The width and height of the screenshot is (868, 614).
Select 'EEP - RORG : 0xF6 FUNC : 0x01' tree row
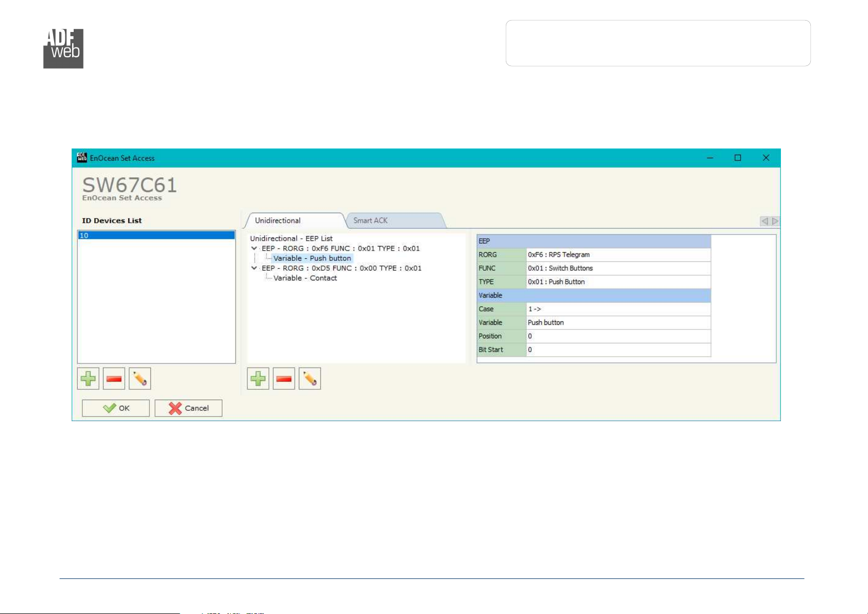[341, 248]
